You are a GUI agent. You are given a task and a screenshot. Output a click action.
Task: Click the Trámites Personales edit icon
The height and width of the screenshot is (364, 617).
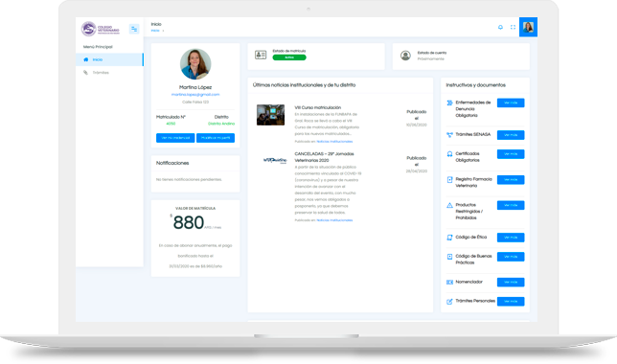tap(449, 302)
